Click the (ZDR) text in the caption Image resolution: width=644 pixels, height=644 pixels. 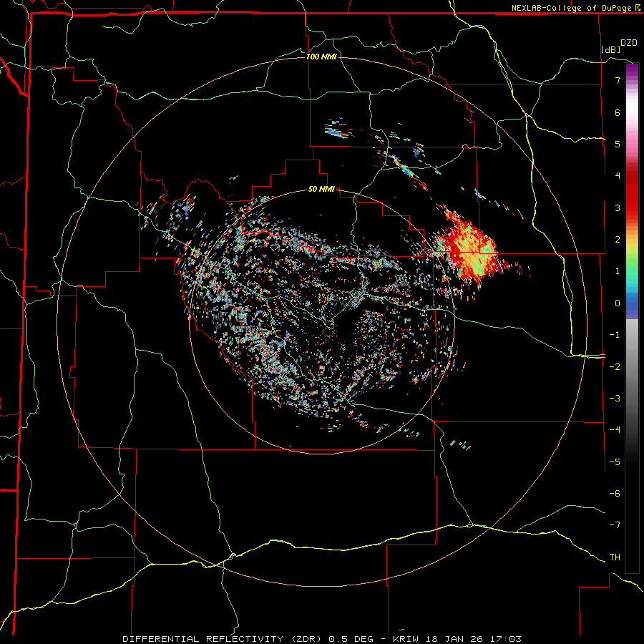[306, 639]
